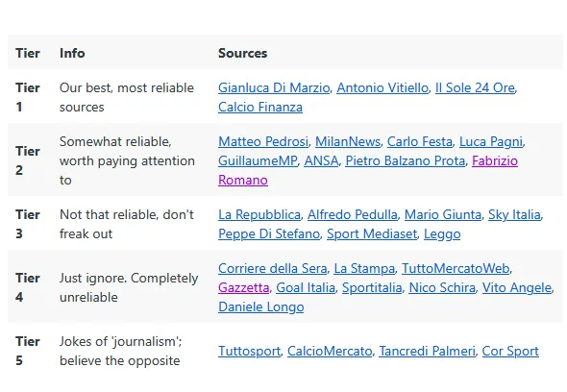Open the La Repubblica link

point(259,215)
